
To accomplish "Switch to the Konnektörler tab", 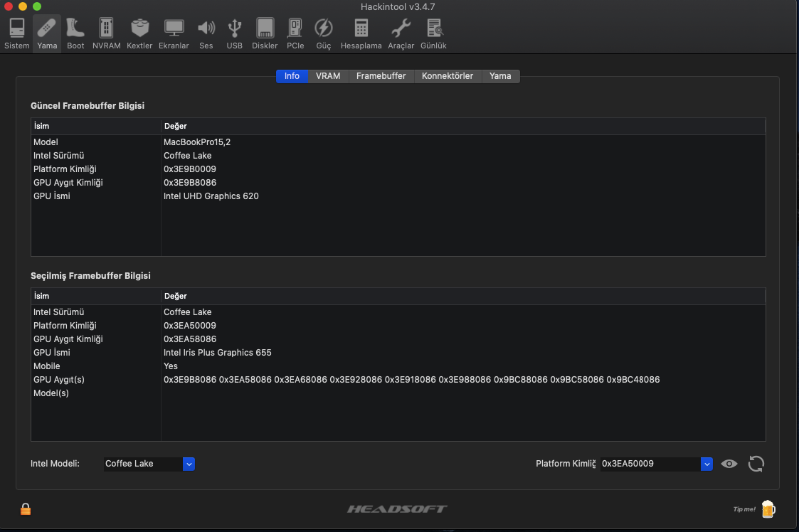I will click(448, 75).
